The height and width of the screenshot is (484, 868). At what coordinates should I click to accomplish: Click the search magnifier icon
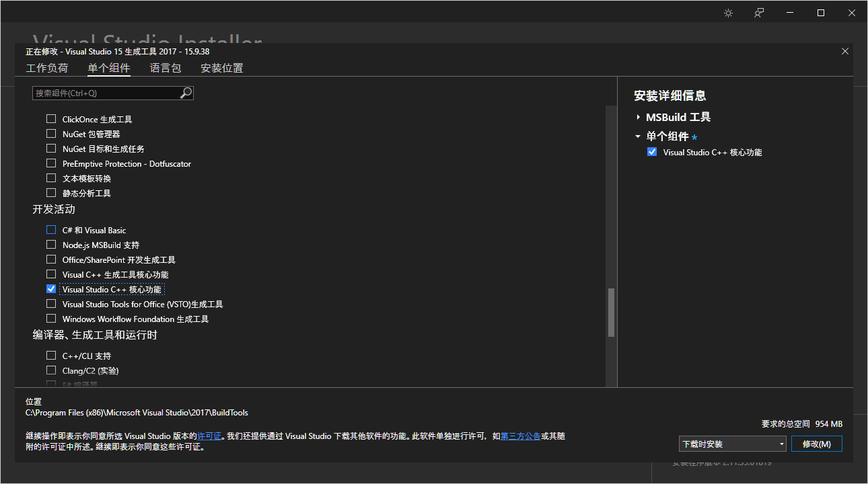click(186, 92)
